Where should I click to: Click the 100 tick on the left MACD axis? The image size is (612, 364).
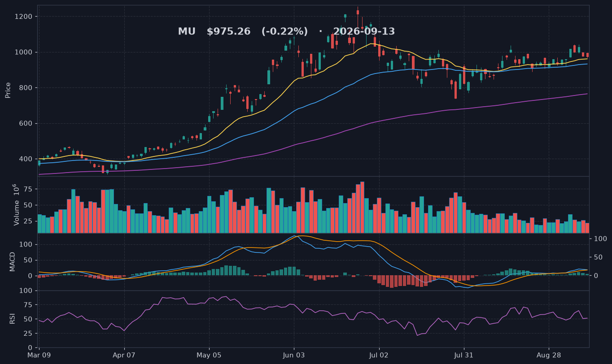(26, 244)
